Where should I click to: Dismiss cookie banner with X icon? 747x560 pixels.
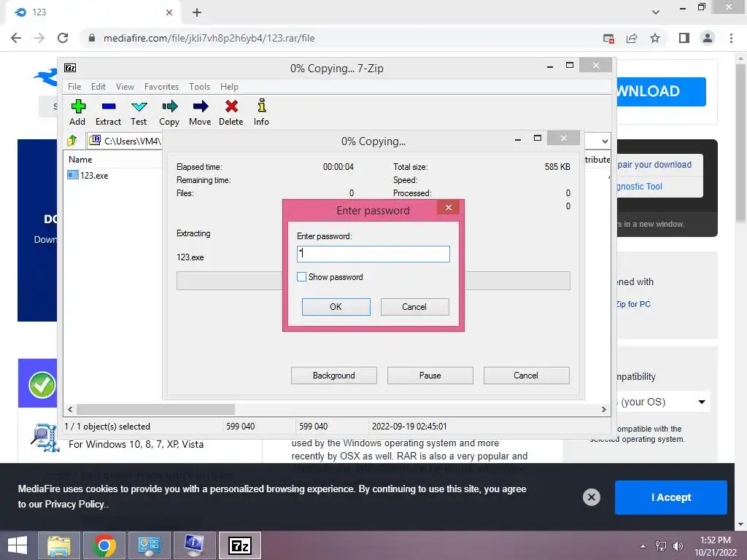pyautogui.click(x=591, y=497)
